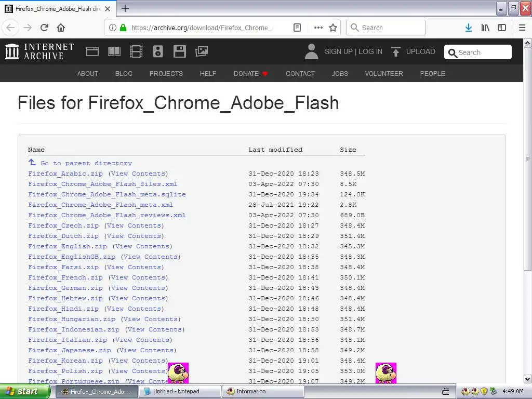Go to parent directory link

(x=86, y=163)
